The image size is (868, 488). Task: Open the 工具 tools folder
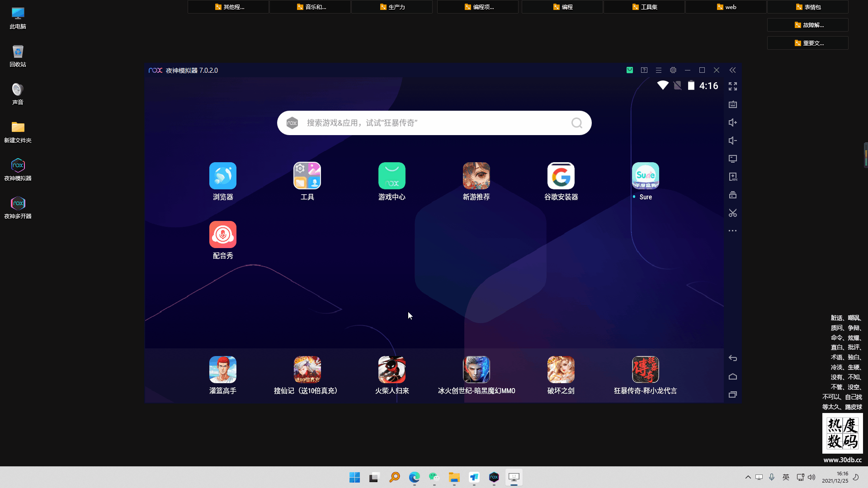pyautogui.click(x=307, y=176)
